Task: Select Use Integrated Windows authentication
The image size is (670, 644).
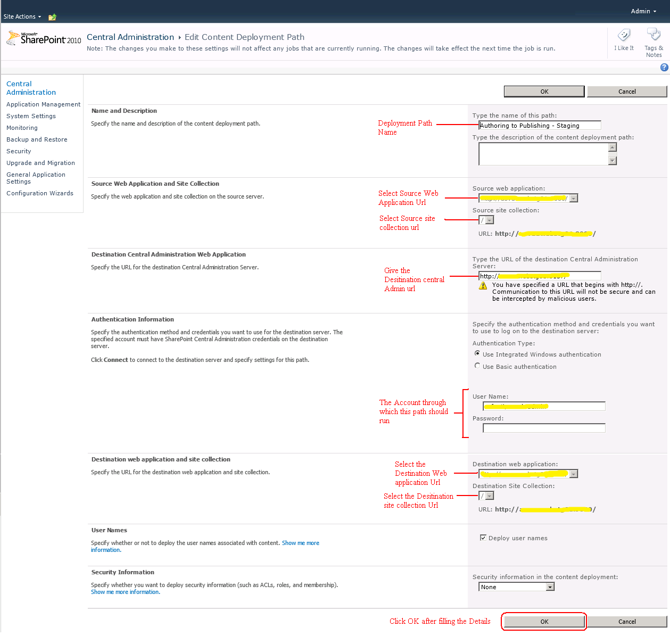Action: [x=477, y=353]
